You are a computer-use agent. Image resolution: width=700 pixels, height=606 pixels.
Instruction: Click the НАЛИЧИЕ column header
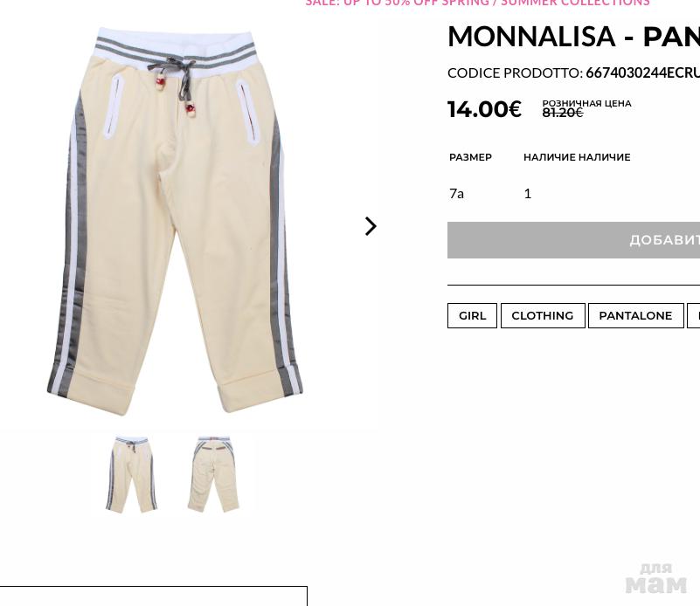577,157
